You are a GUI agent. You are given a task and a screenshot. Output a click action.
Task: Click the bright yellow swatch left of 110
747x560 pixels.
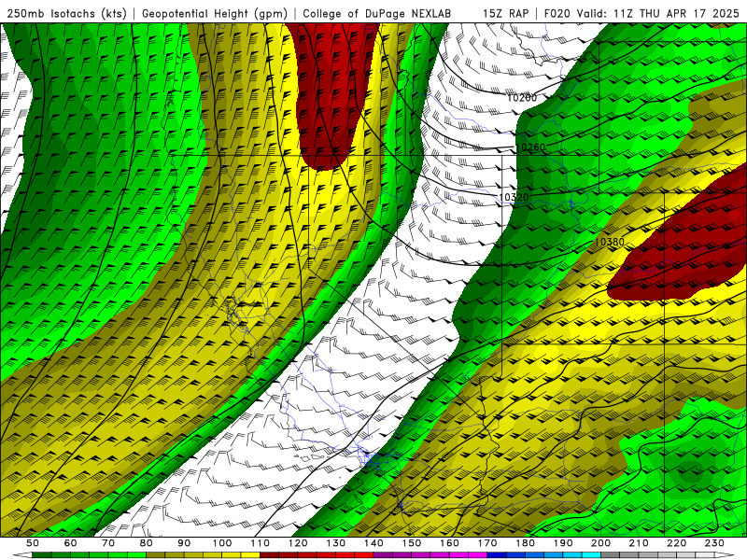point(250,555)
